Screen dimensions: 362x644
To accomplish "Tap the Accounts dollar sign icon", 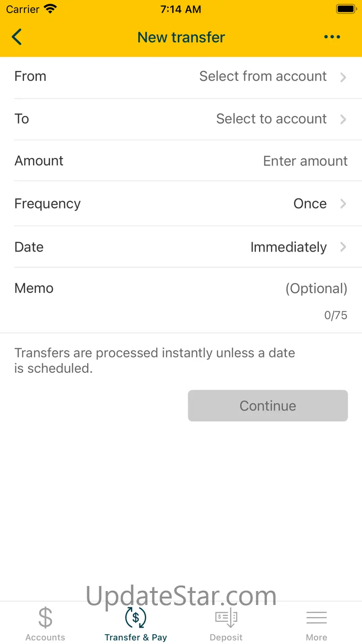I will coord(45,618).
